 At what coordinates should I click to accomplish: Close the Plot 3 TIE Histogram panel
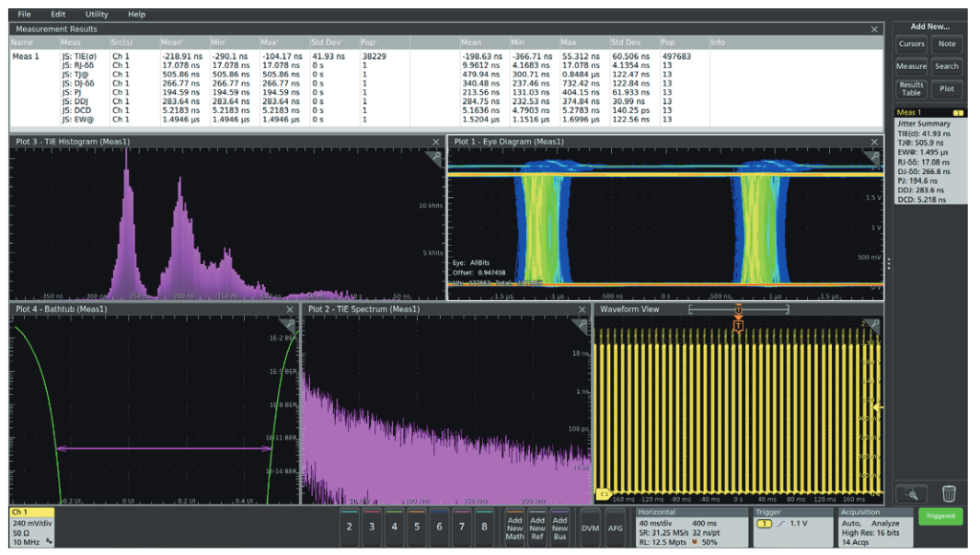pyautogui.click(x=436, y=142)
